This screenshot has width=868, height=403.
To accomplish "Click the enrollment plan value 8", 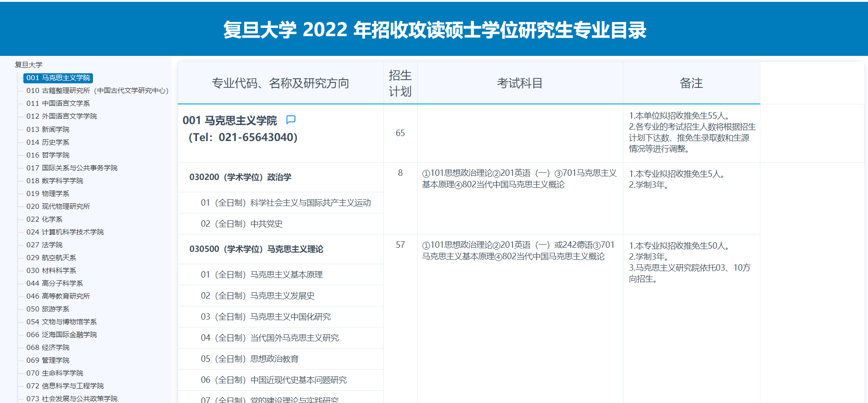I will [x=400, y=173].
